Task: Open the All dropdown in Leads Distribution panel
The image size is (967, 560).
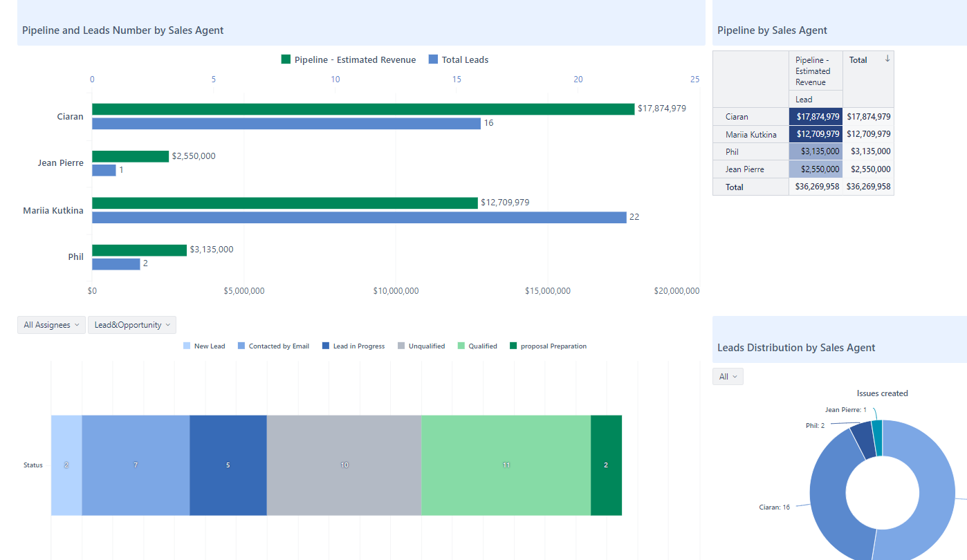Action: (x=727, y=376)
